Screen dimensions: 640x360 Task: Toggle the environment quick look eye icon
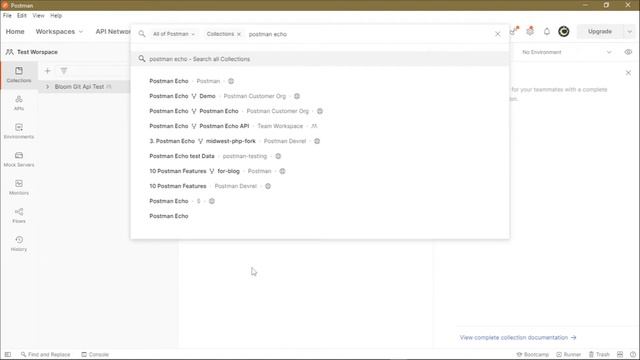coord(628,52)
